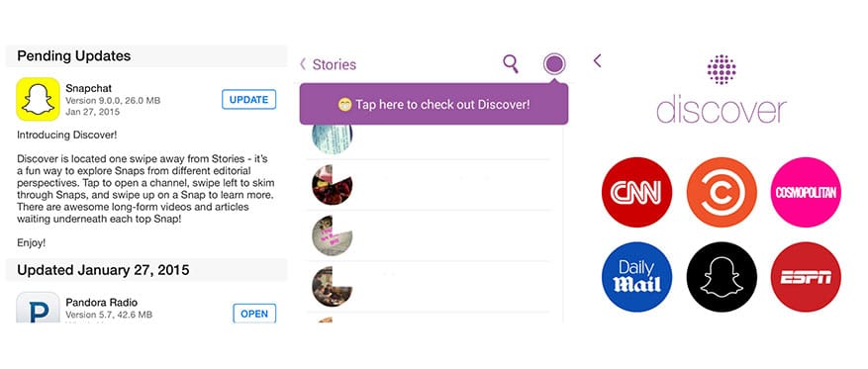This screenshot has height=369, width=868.
Task: Open the first story thumbnail
Action: coord(332,138)
